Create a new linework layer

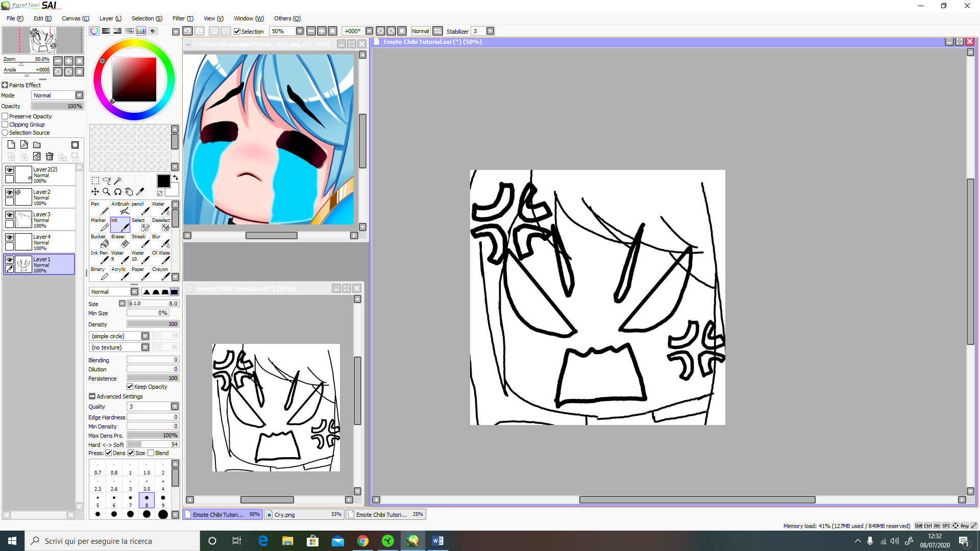pos(24,145)
